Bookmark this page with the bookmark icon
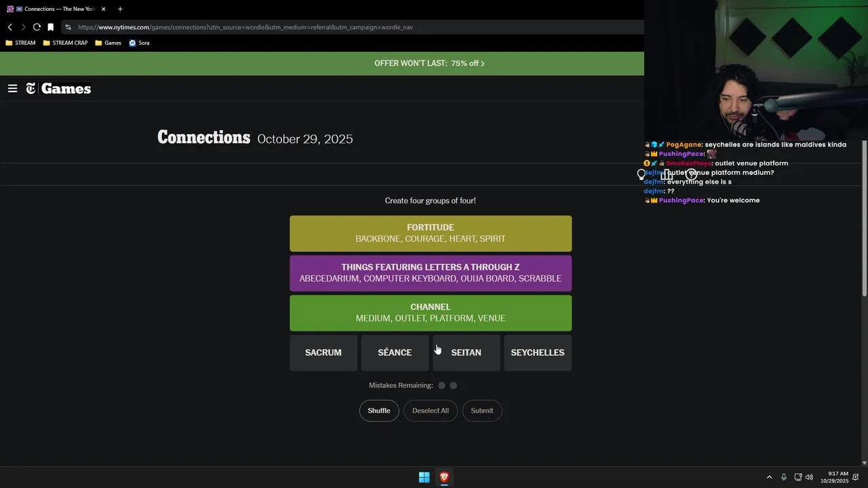 click(x=50, y=27)
